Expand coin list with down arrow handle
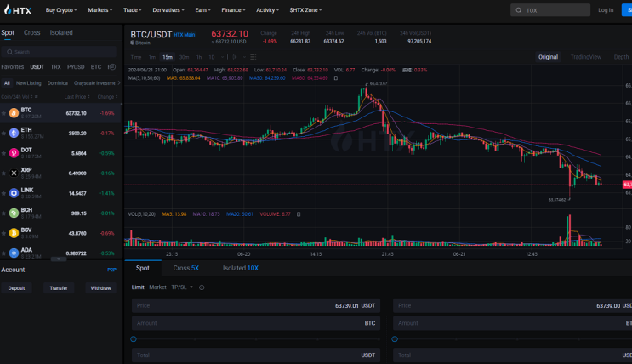 [x=59, y=259]
